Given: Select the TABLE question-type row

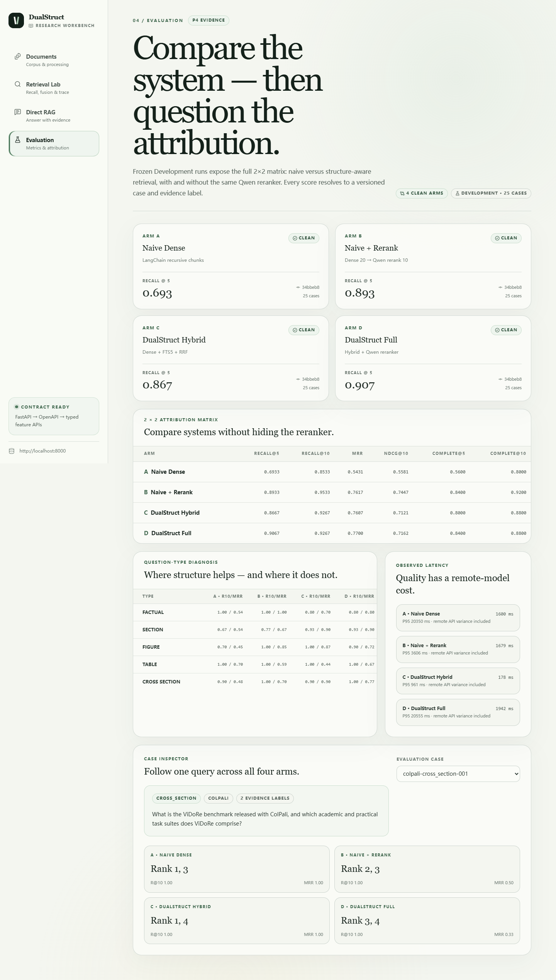Looking at the screenshot, I should click(255, 665).
